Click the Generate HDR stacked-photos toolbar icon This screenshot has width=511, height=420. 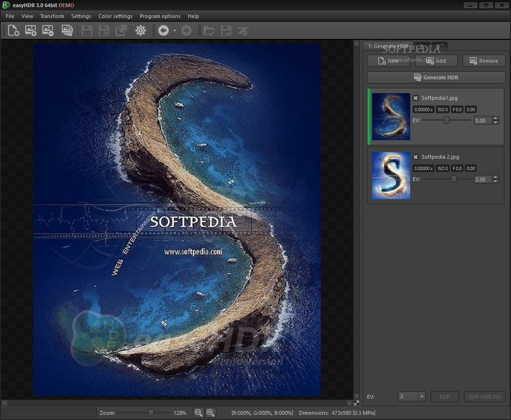tap(67, 30)
